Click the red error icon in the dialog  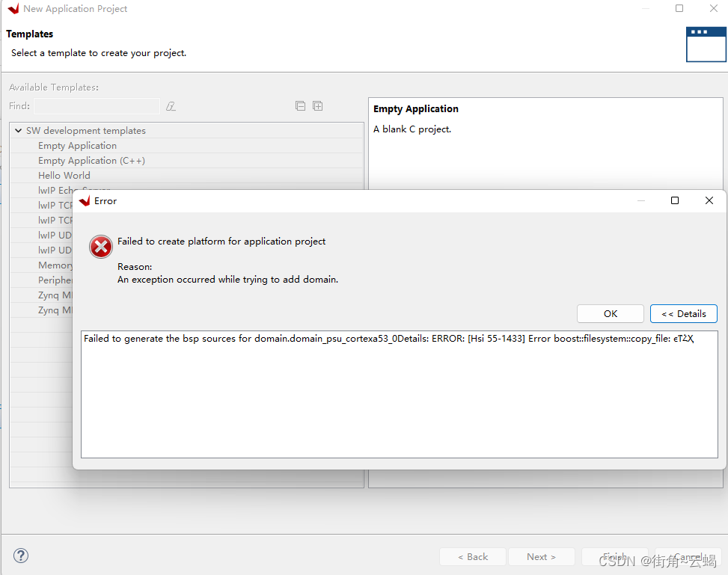(101, 247)
